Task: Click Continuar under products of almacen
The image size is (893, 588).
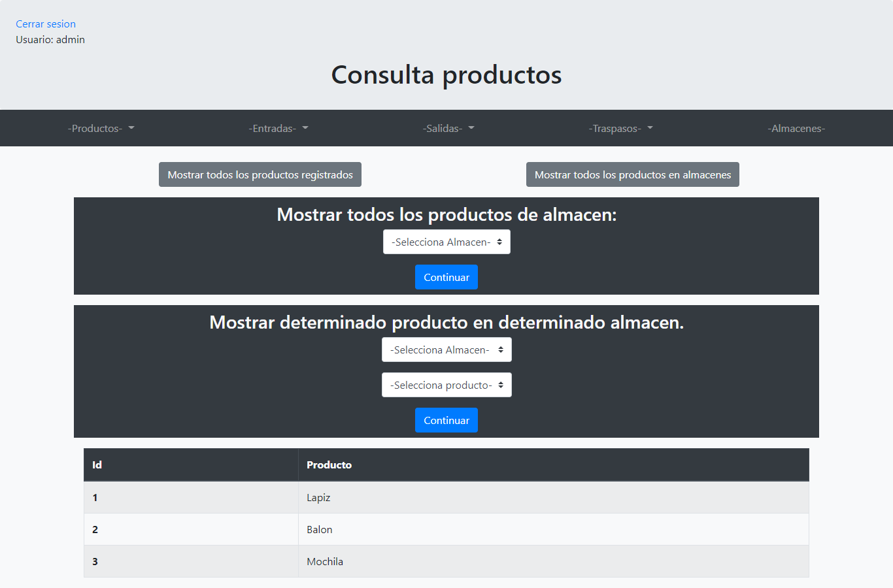Action: pos(446,277)
